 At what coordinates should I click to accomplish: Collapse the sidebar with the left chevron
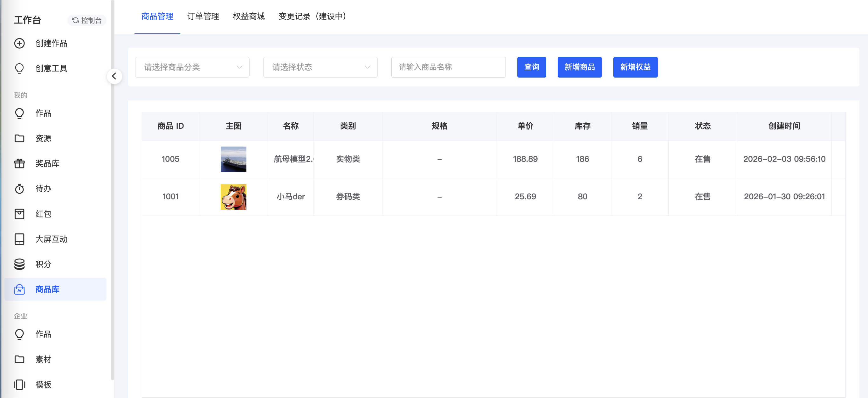click(x=114, y=76)
